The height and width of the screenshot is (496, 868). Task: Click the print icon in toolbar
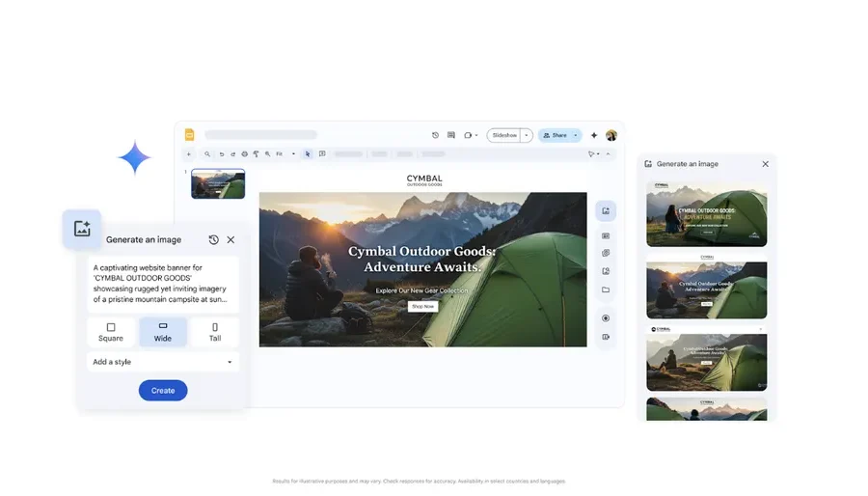click(245, 153)
